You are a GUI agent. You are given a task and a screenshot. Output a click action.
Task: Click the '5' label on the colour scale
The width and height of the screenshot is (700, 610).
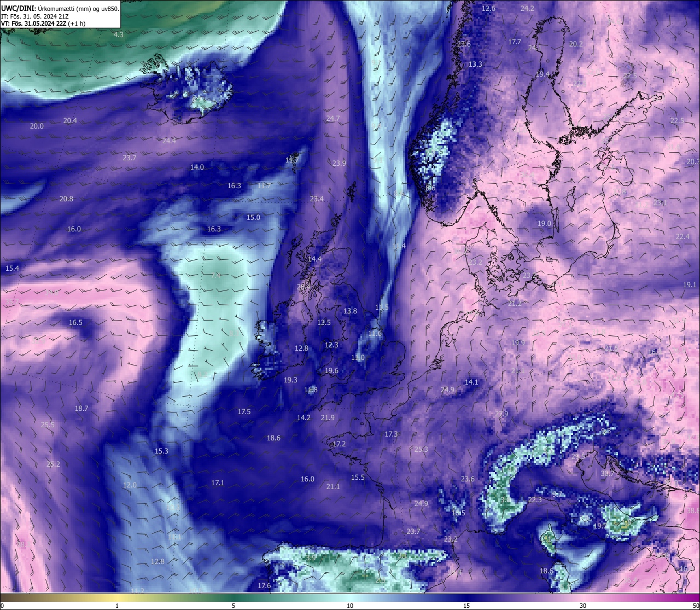coord(234,606)
